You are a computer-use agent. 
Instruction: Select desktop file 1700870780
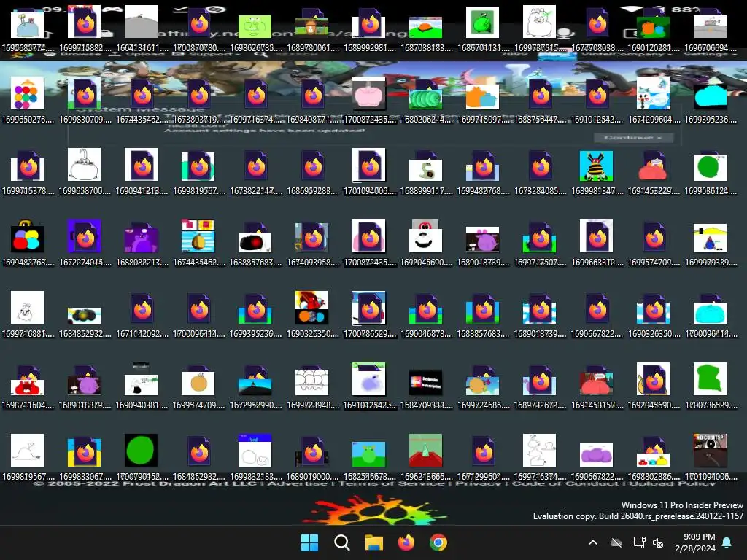click(x=198, y=29)
